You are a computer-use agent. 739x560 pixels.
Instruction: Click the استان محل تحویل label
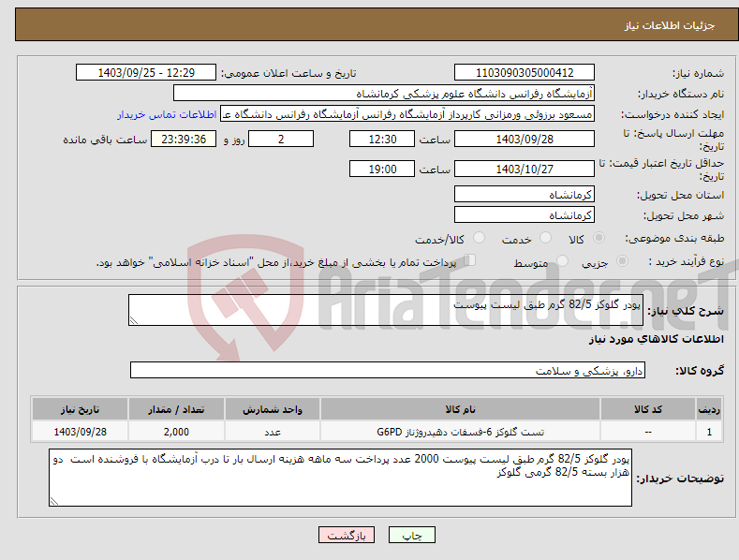tap(680, 195)
